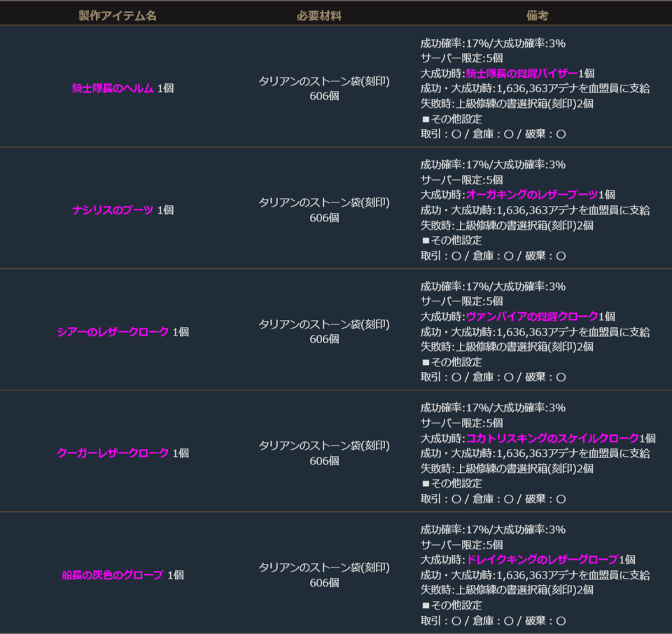Click the materials cell in 騎士隊長のヘルム row

coord(324,88)
